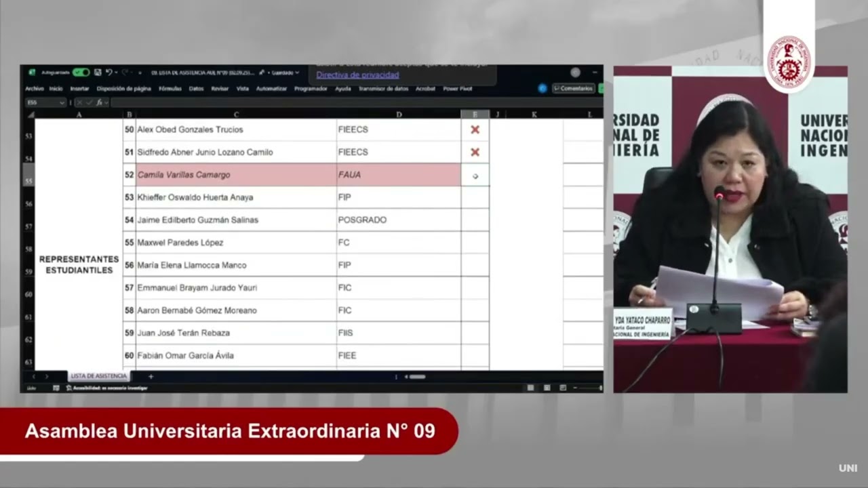Switch to Normal view icon in status bar
868x488 pixels.
(x=531, y=388)
